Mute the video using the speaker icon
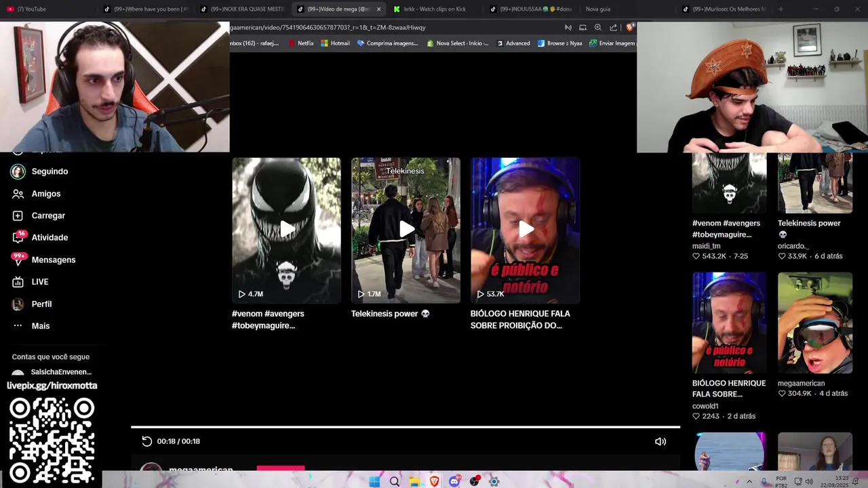This screenshot has width=868, height=488. 660,441
